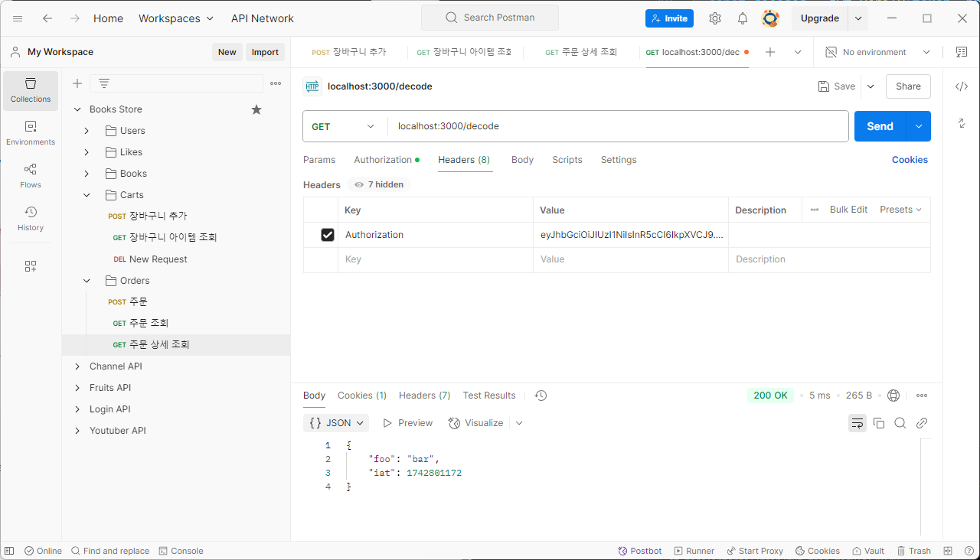This screenshot has height=560, width=980.
Task: Open the No environment selector
Action: (877, 52)
